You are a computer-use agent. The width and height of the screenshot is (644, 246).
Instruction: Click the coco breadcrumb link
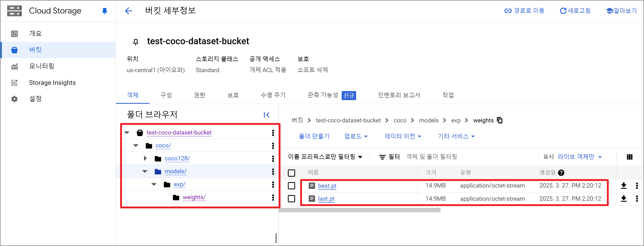[400, 121]
